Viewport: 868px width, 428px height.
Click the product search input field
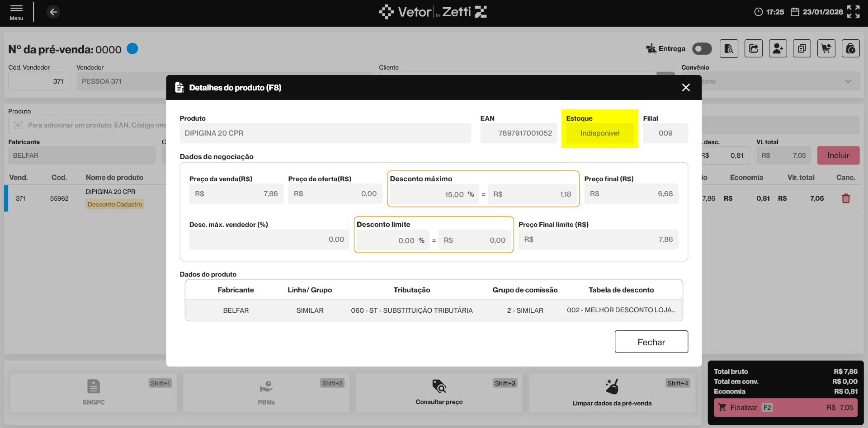87,125
